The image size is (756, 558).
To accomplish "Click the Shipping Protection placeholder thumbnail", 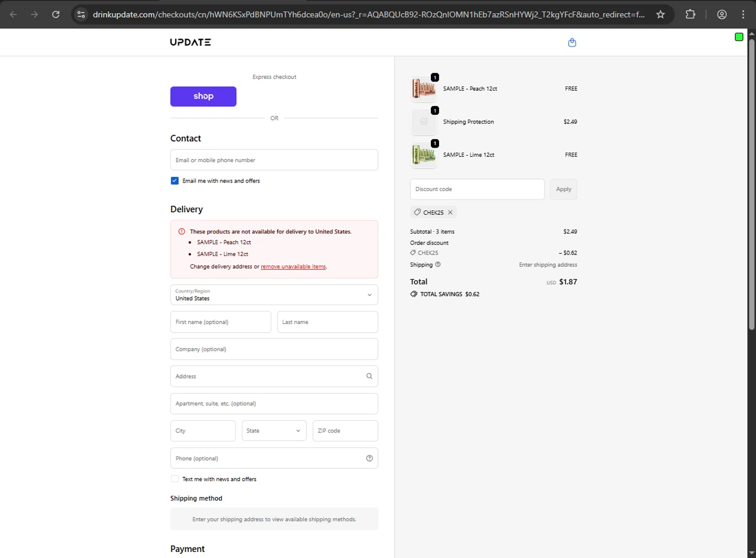I will (424, 121).
